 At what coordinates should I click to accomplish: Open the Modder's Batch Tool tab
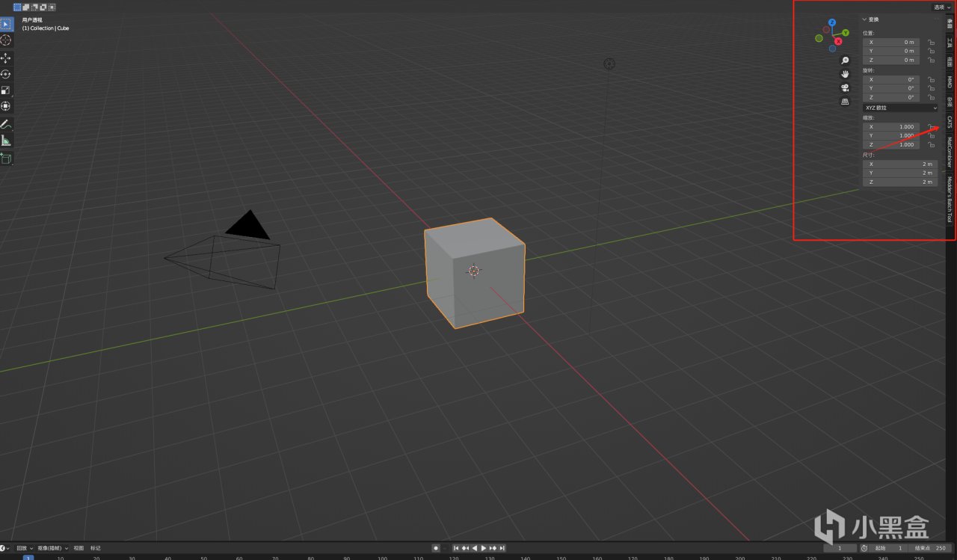pyautogui.click(x=950, y=199)
